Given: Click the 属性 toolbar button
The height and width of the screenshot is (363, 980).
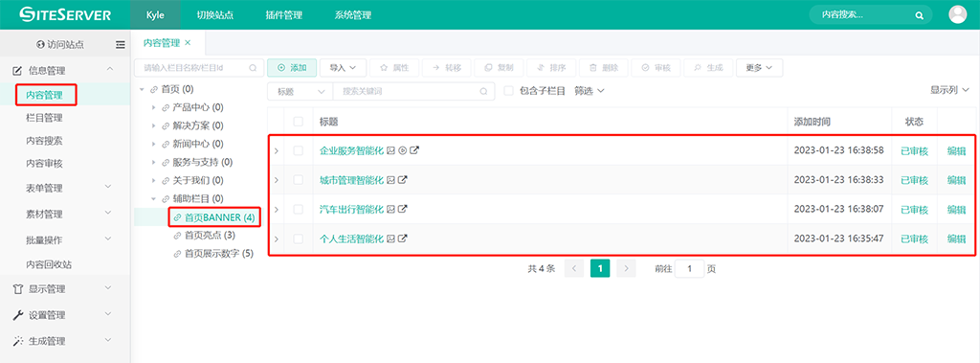Looking at the screenshot, I should tap(394, 68).
